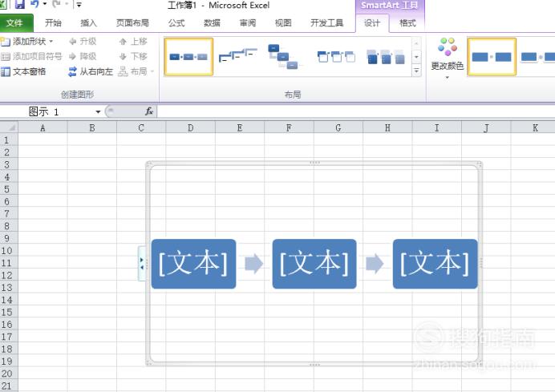
Task: Click the 升级 promote button
Action: click(x=83, y=42)
